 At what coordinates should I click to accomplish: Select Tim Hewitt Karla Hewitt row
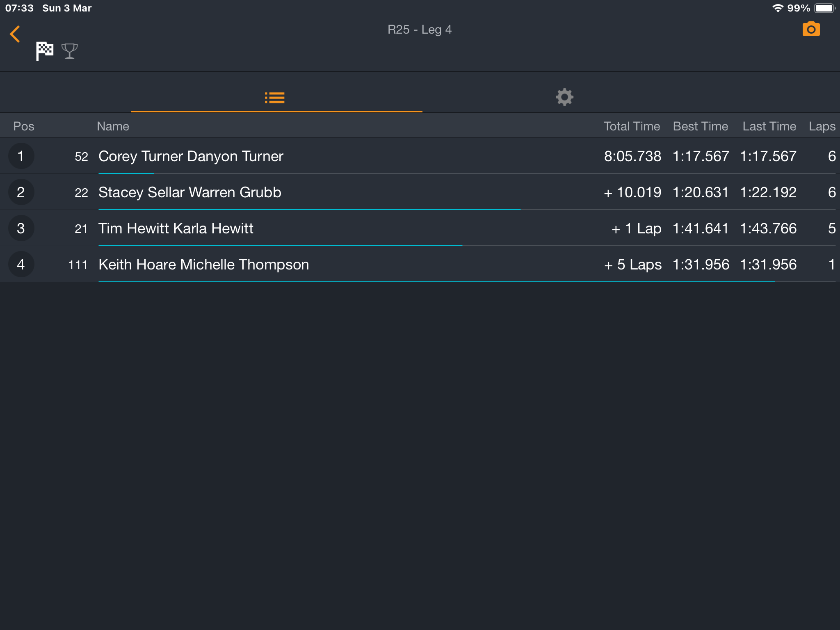pyautogui.click(x=420, y=228)
